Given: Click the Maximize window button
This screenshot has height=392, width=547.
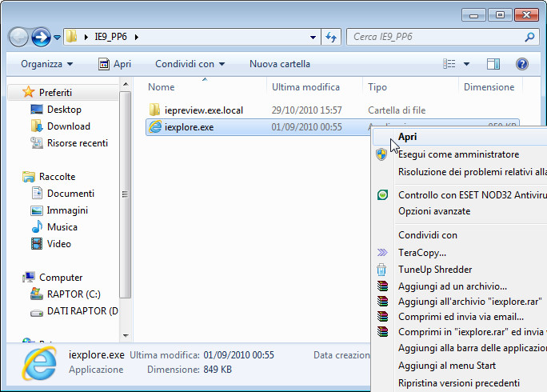Looking at the screenshot, I should [500, 15].
